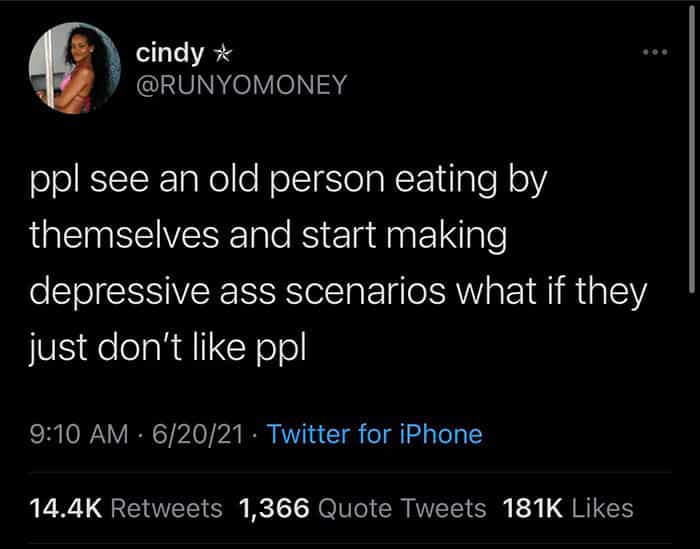Screen dimensions: 700x549
Task: Click the line "themselves and start making"
Action: 270,238
